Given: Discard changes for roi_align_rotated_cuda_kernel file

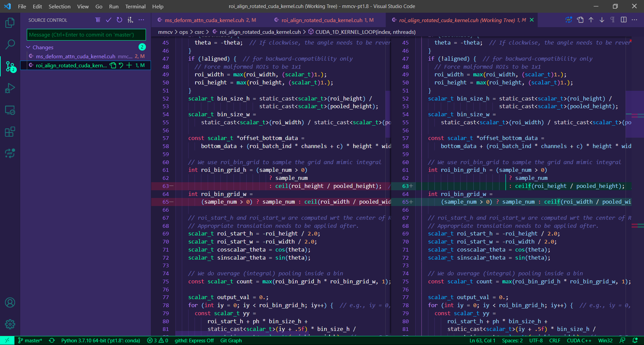Looking at the screenshot, I should tap(121, 65).
